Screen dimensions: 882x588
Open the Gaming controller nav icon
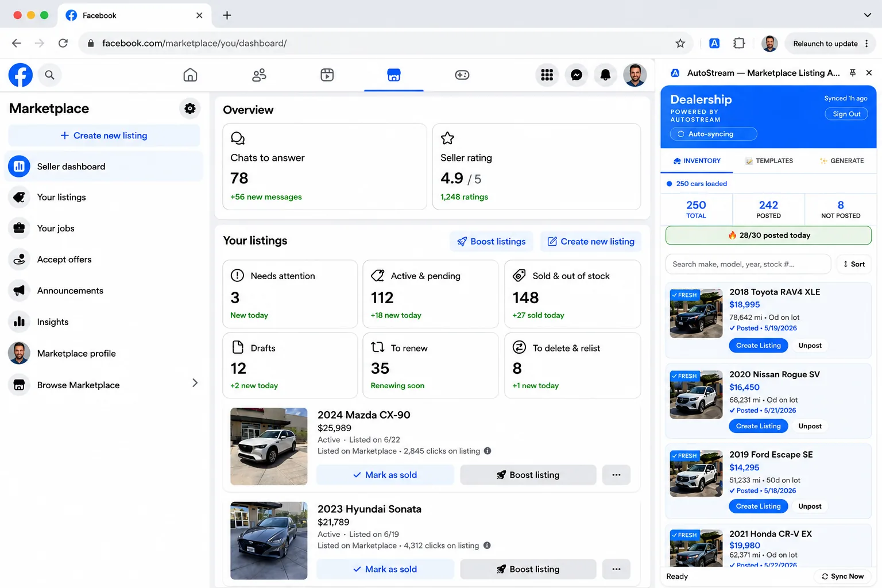click(462, 75)
